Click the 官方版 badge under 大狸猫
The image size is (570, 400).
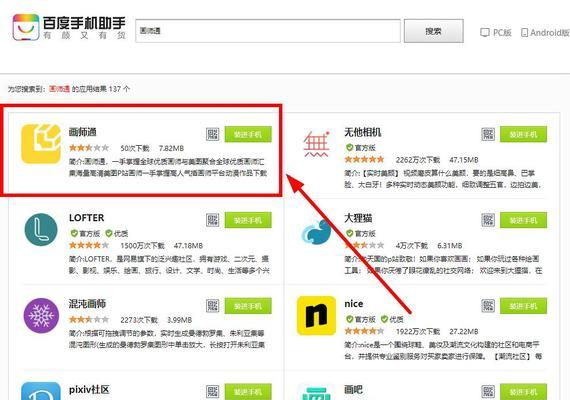360,233
